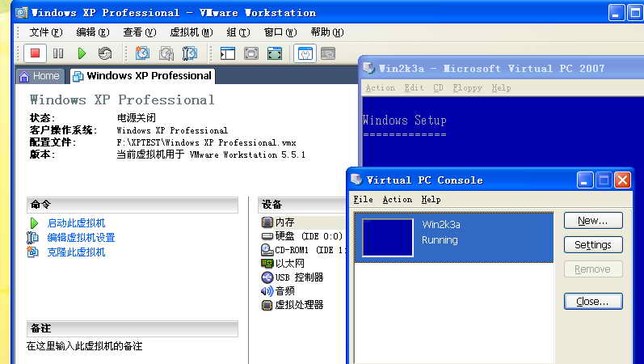
Task: Click the New... button in Virtual PC Console
Action: point(592,221)
